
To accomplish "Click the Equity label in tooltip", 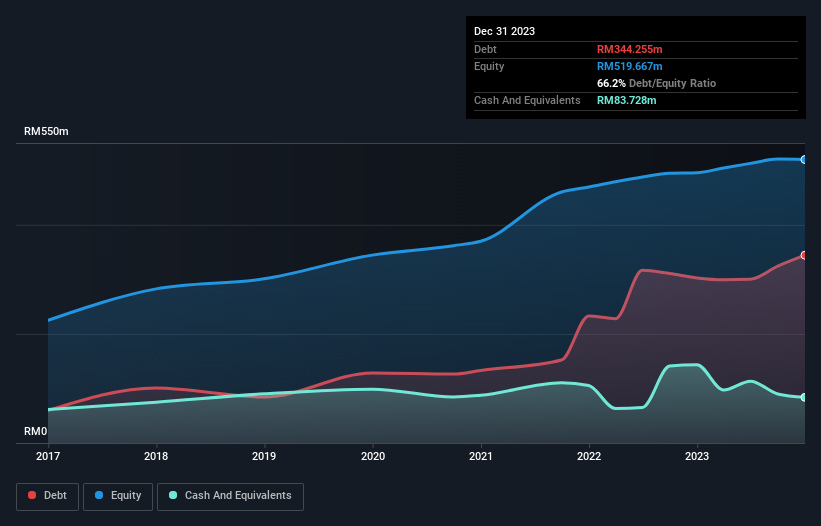I will [x=489, y=66].
